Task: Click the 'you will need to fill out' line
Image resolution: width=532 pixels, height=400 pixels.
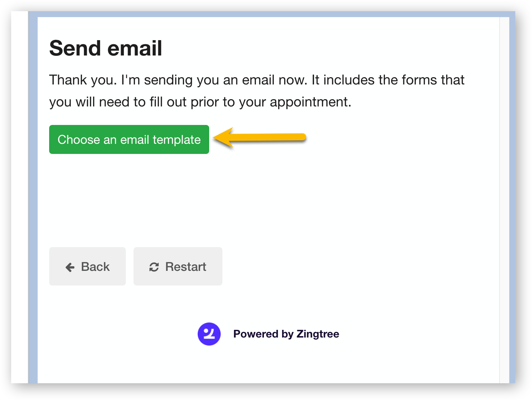Action: coord(200,102)
